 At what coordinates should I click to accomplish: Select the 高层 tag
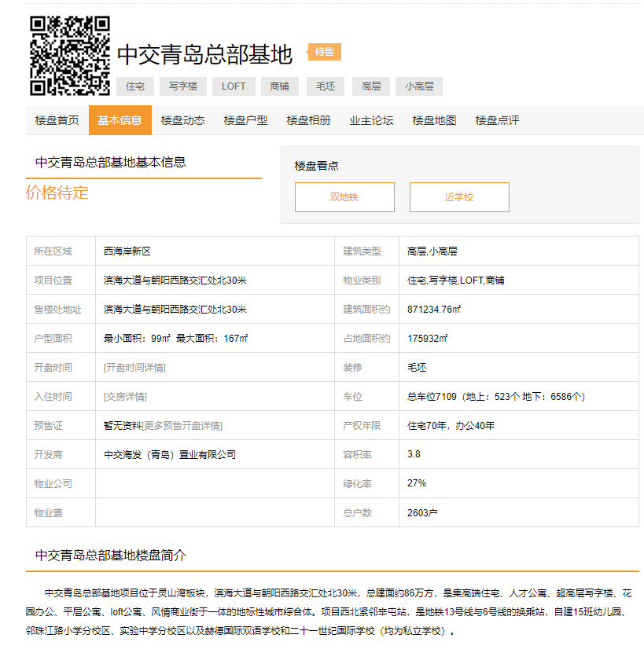coord(371,86)
